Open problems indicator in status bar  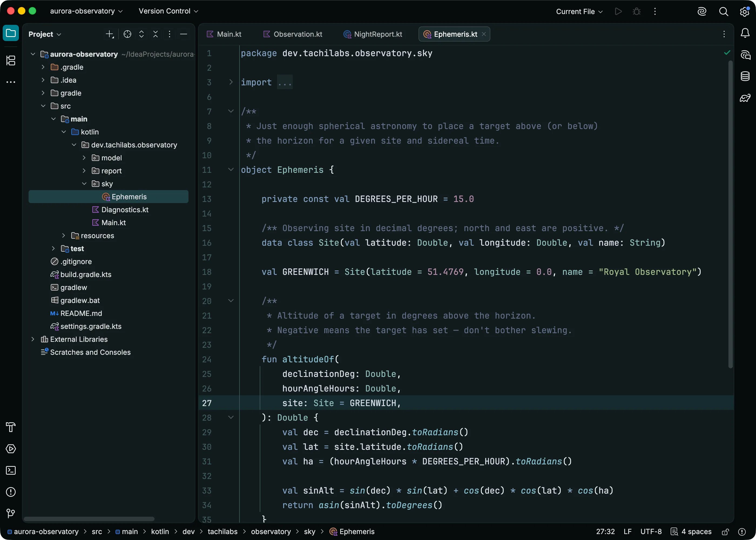(x=742, y=532)
